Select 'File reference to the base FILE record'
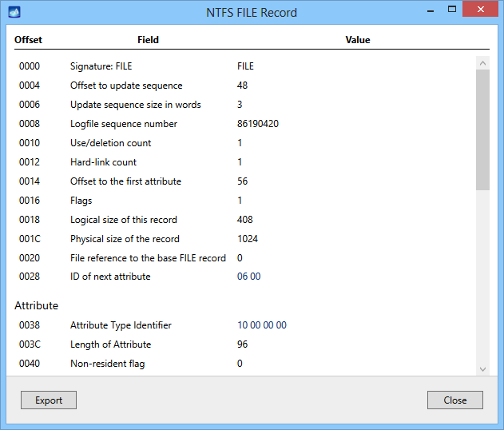Image resolution: width=504 pixels, height=430 pixels. tap(149, 258)
